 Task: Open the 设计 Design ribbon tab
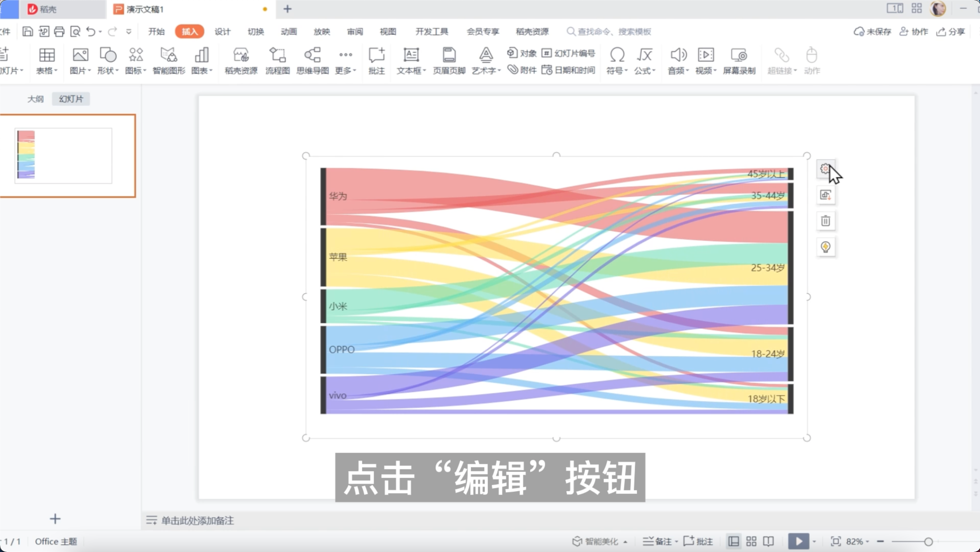pyautogui.click(x=223, y=31)
